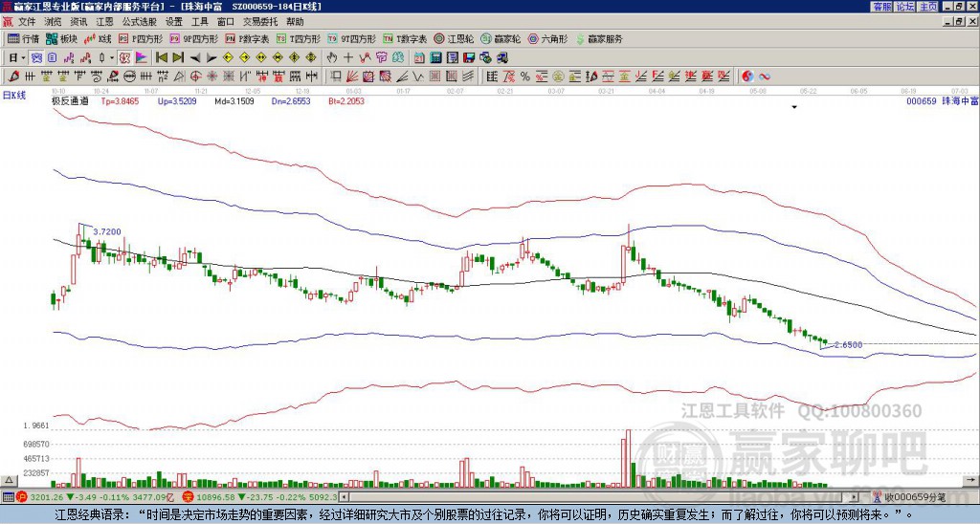Viewport: 980px width, 524px height.
Task: Toggle the 极反 indicator button
Action: click(124, 58)
